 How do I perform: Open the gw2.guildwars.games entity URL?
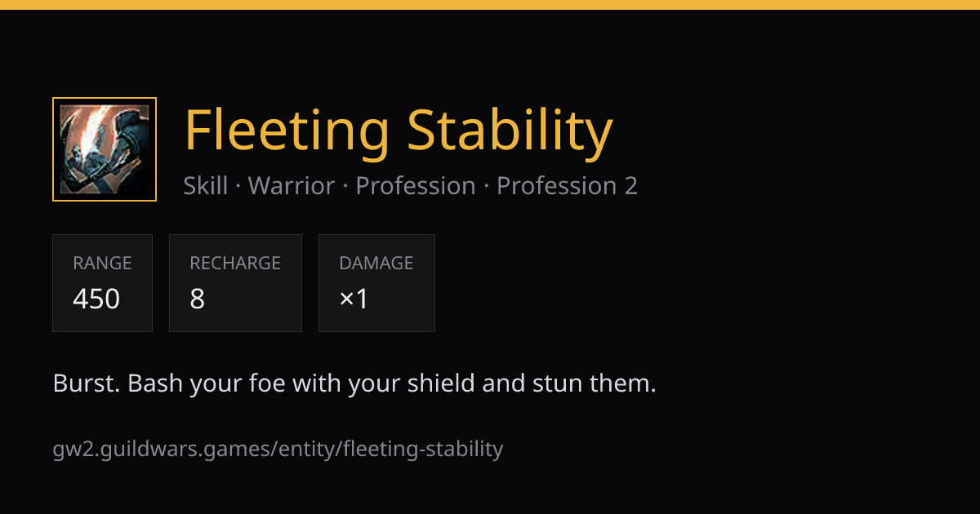coord(278,449)
